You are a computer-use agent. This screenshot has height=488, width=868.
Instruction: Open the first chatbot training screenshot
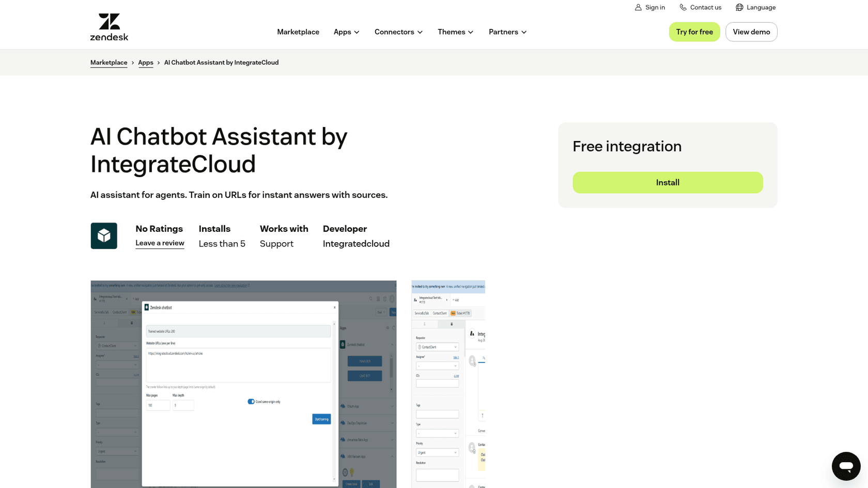coord(243,384)
